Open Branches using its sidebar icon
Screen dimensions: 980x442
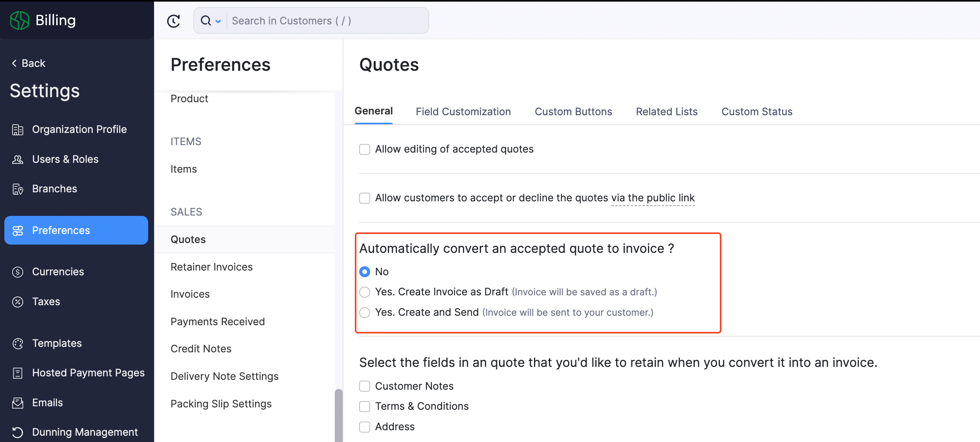pyautogui.click(x=18, y=189)
